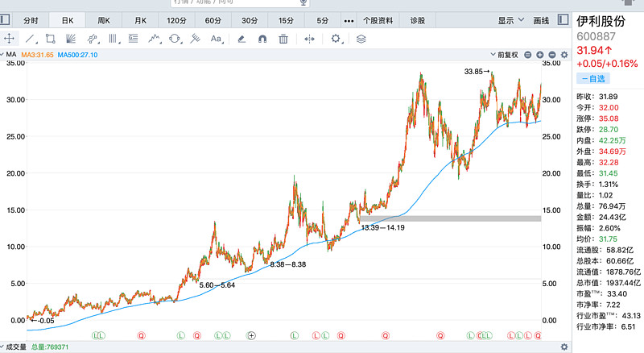Pick the Gann fan lines tool

pos(71,38)
